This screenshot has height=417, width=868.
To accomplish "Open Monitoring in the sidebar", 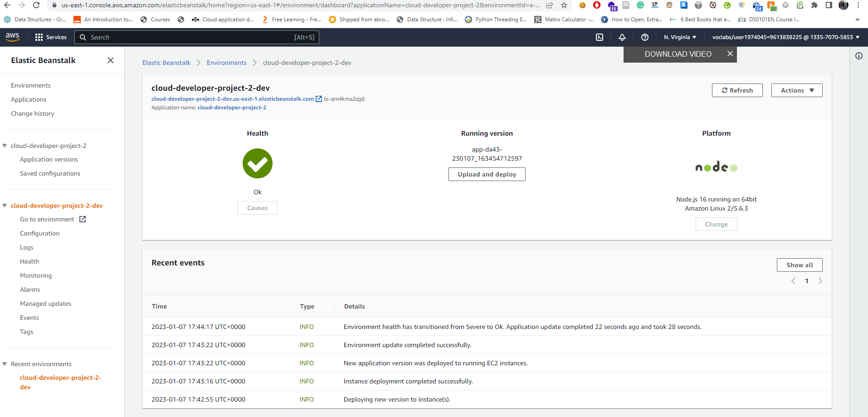I will coord(36,275).
